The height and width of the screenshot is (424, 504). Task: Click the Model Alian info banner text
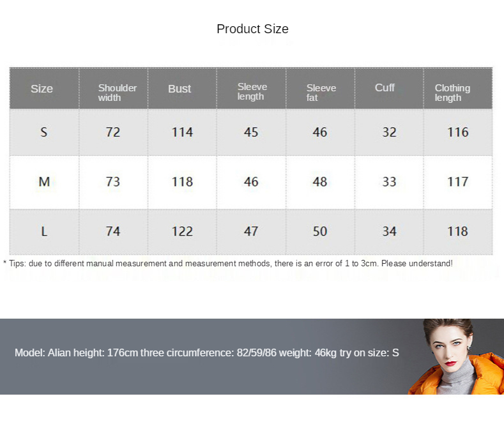pos(207,352)
